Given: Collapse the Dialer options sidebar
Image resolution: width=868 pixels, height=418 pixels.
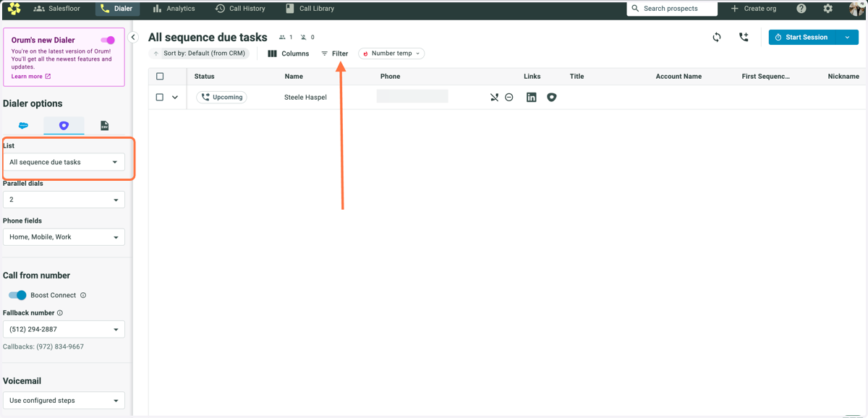Looking at the screenshot, I should 133,37.
